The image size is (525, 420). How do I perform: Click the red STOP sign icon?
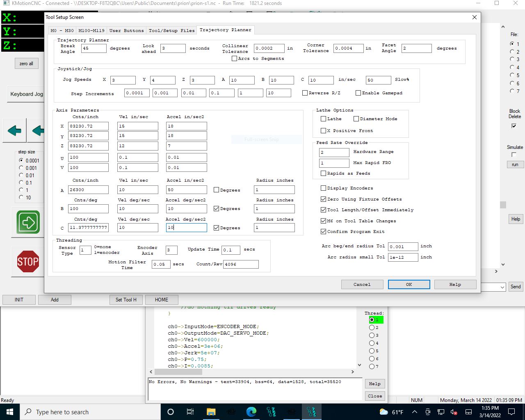pyautogui.click(x=28, y=261)
